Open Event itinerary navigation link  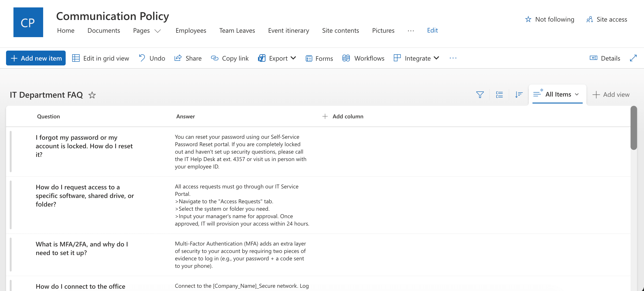pyautogui.click(x=289, y=30)
